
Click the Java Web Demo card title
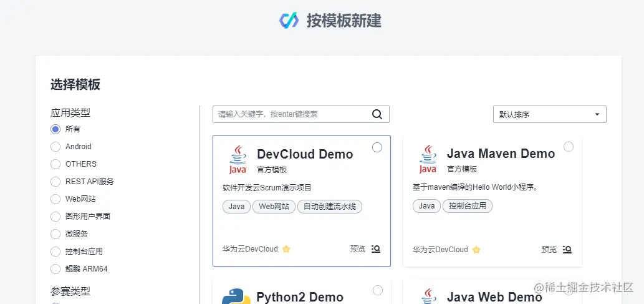494,297
